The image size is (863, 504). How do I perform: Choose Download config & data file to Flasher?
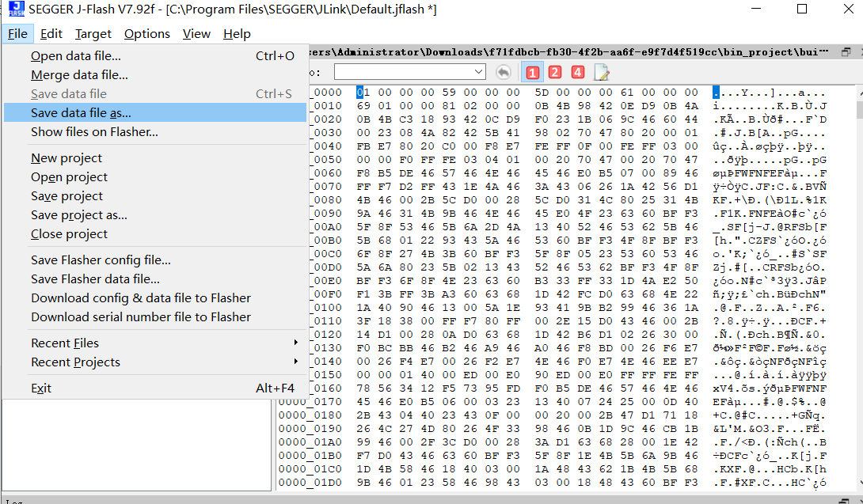[x=154, y=297]
